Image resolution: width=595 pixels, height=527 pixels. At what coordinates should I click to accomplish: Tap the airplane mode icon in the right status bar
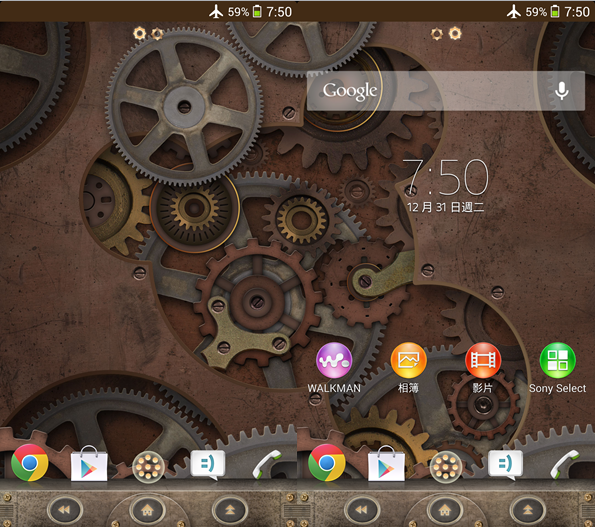click(514, 12)
